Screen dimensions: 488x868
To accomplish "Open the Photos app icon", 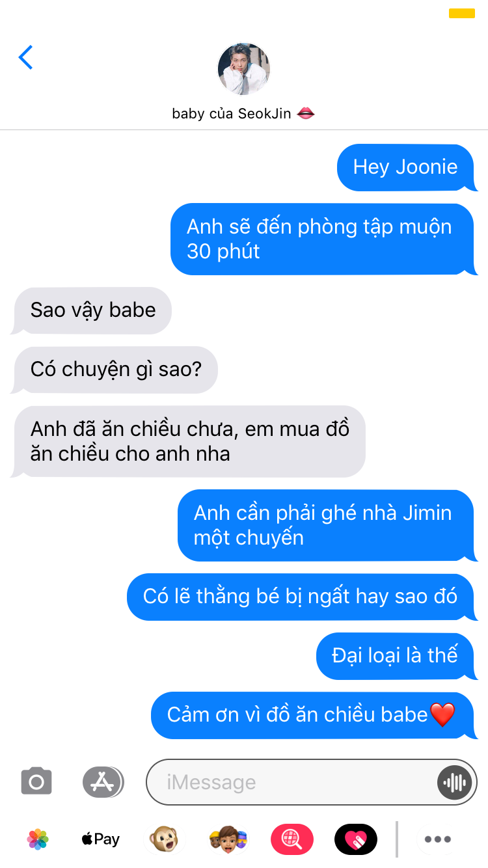I will pyautogui.click(x=38, y=839).
